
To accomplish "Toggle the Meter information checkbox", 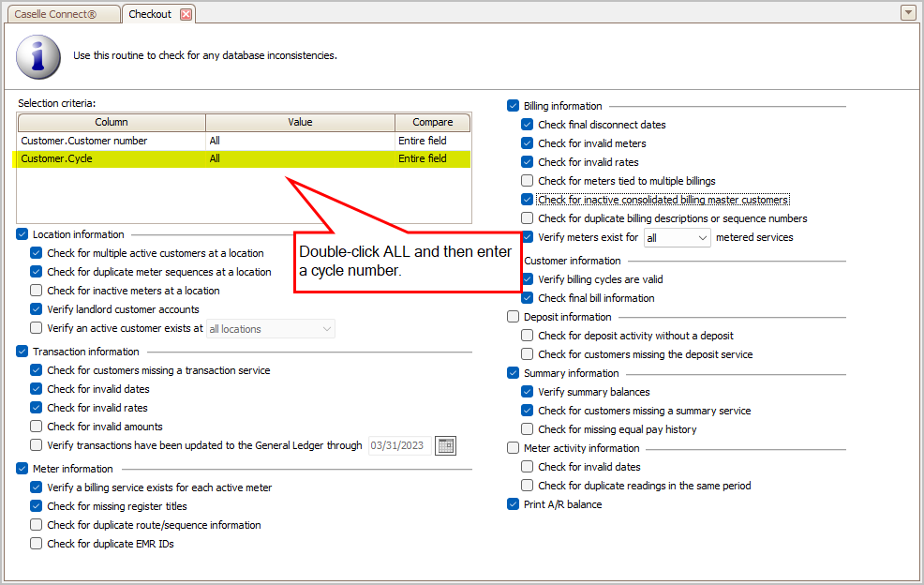I will coord(22,469).
